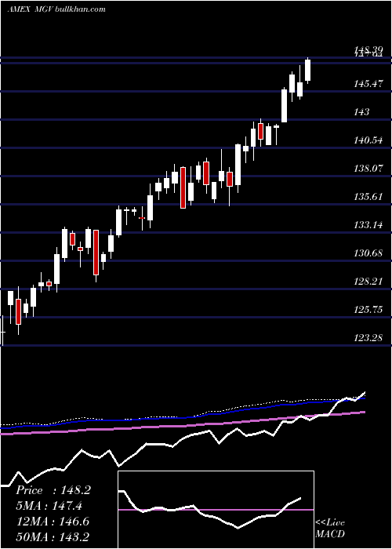
Task: Click the 'AMEX MGV bullkhan.com' title text
Action: tap(56, 9)
